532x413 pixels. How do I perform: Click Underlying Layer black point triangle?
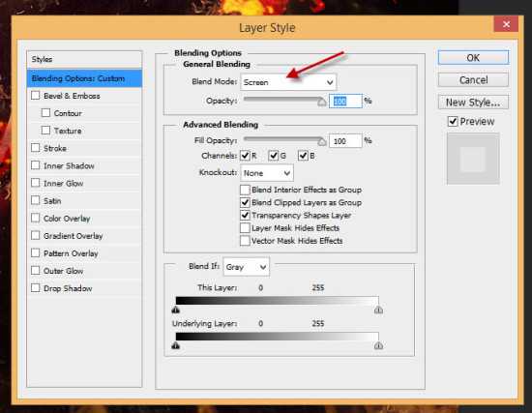tap(175, 345)
